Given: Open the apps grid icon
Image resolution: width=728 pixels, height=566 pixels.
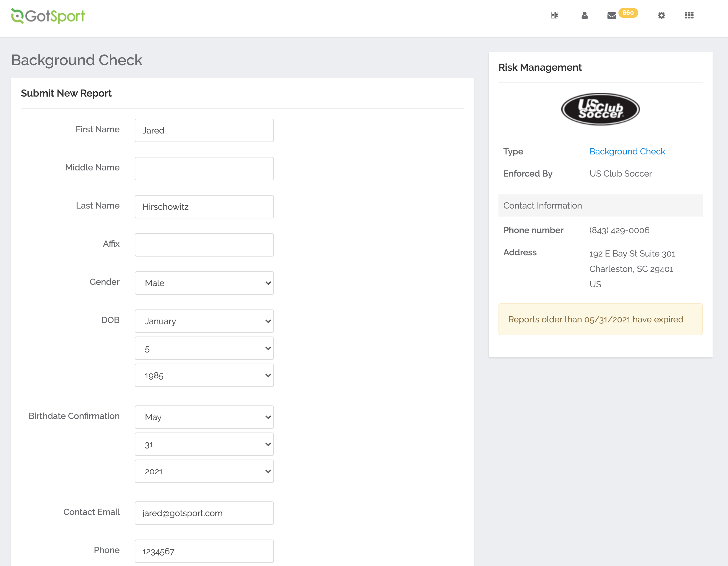Looking at the screenshot, I should pyautogui.click(x=689, y=15).
